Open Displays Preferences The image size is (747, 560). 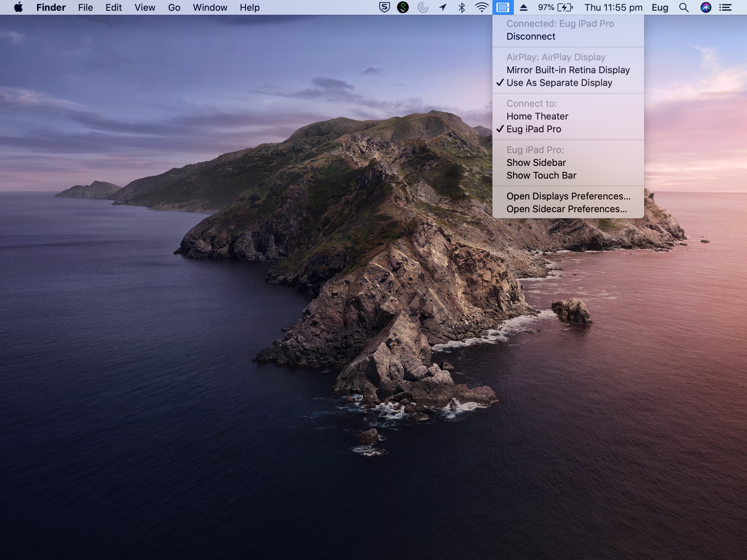[568, 196]
